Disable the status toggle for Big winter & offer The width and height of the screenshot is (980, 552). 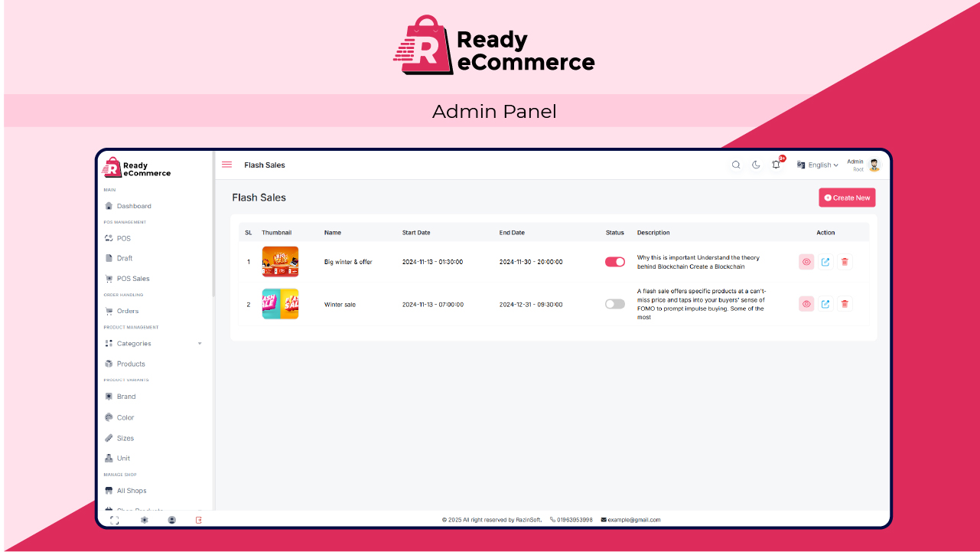614,261
